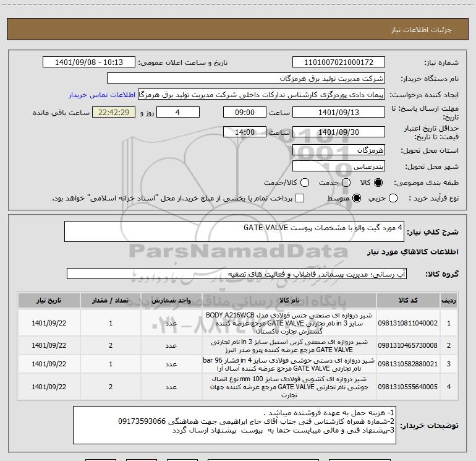Click the نام کالا column header

[289, 300]
